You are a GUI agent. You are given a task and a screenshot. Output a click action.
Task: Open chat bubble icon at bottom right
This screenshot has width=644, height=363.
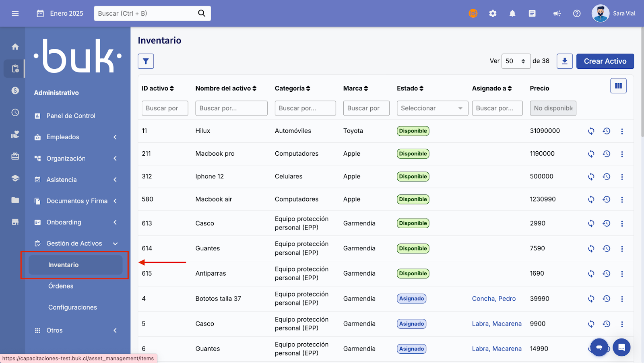(621, 347)
